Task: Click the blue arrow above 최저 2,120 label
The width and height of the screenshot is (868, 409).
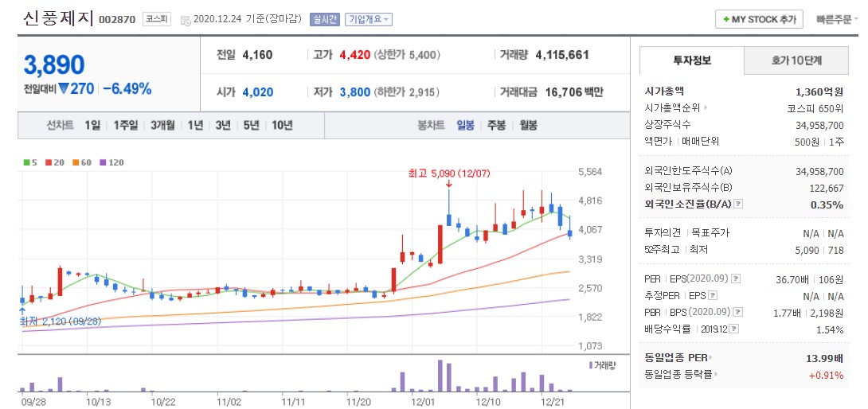Action: pos(22,312)
